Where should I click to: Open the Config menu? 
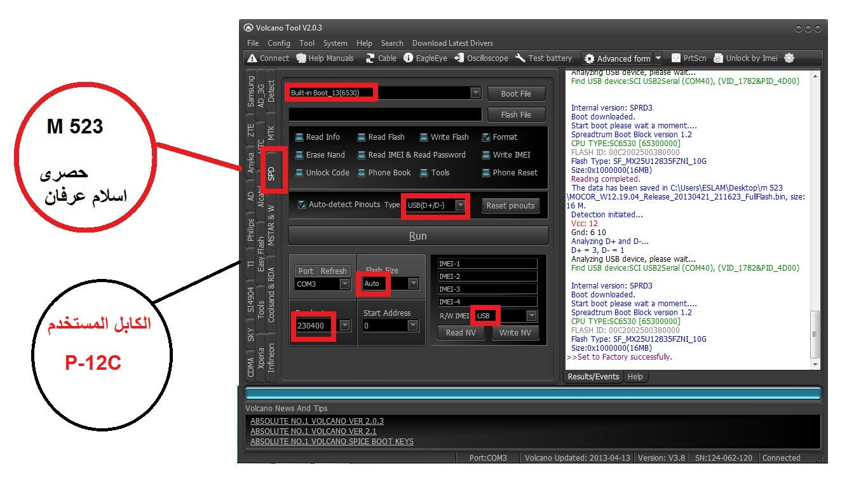tap(278, 43)
